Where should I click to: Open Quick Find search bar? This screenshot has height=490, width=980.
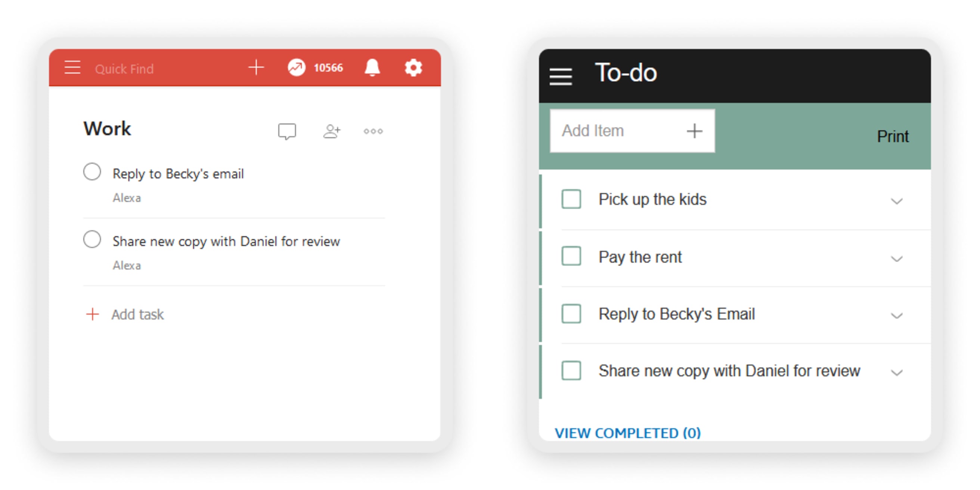[x=125, y=69]
